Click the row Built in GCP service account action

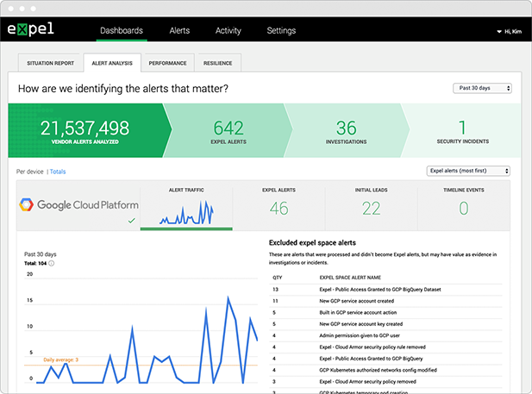coord(385,313)
